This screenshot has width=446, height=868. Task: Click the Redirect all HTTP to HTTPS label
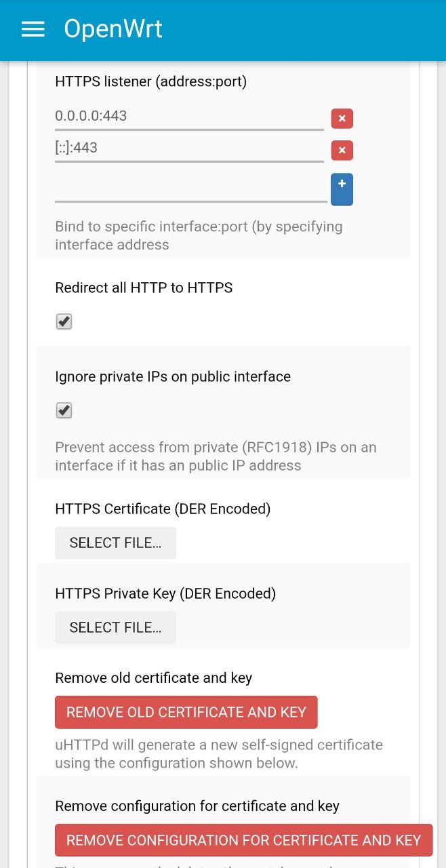tap(144, 288)
